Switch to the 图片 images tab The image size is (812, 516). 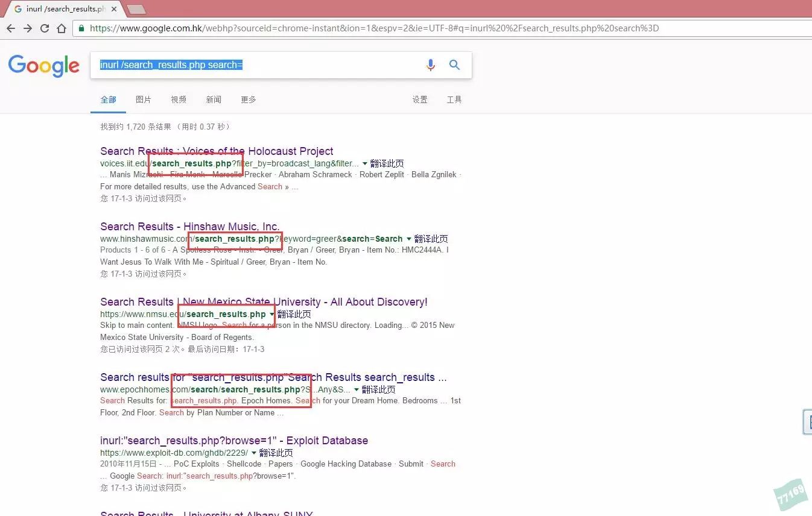[x=144, y=99]
